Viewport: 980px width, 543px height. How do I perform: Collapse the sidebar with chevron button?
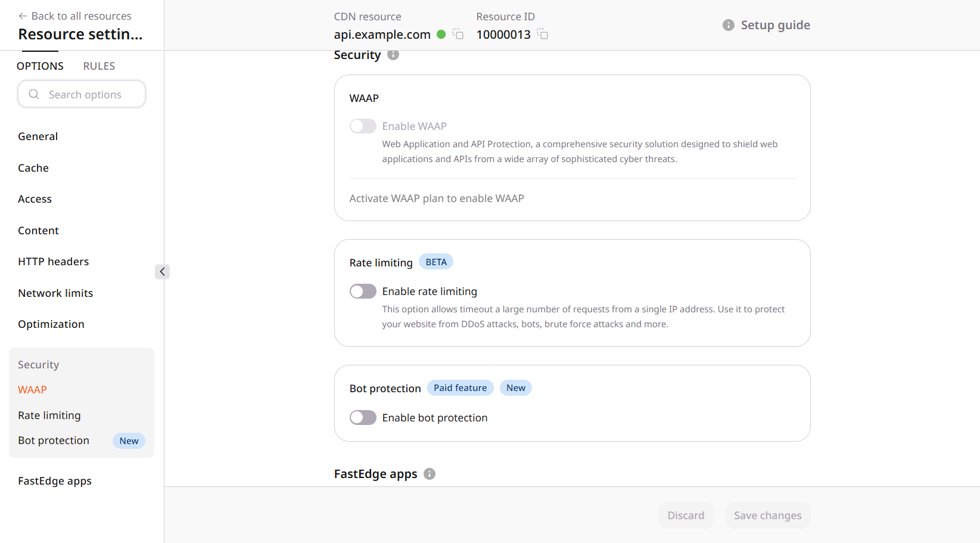pos(162,272)
